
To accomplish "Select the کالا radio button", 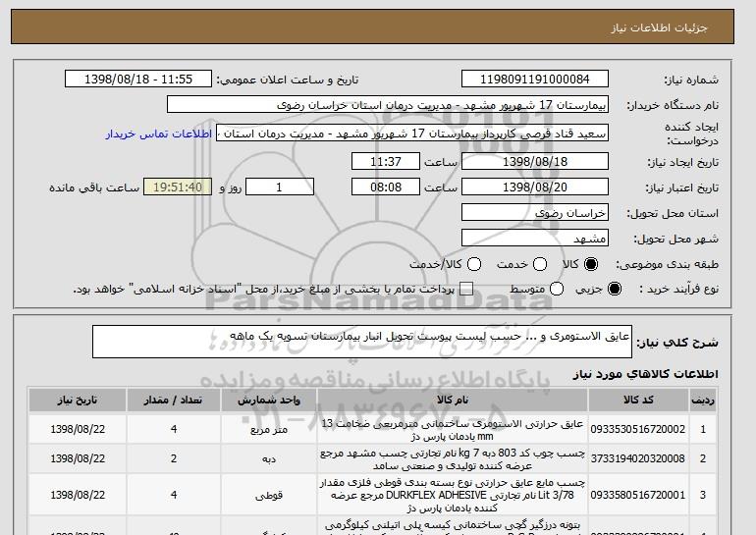I will click(591, 264).
